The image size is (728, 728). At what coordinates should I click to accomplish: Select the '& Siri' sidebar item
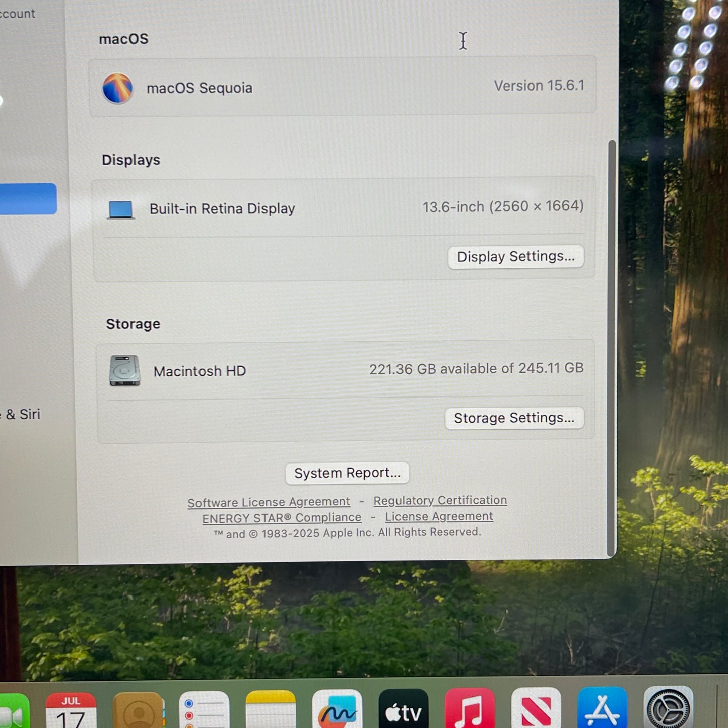click(x=20, y=414)
